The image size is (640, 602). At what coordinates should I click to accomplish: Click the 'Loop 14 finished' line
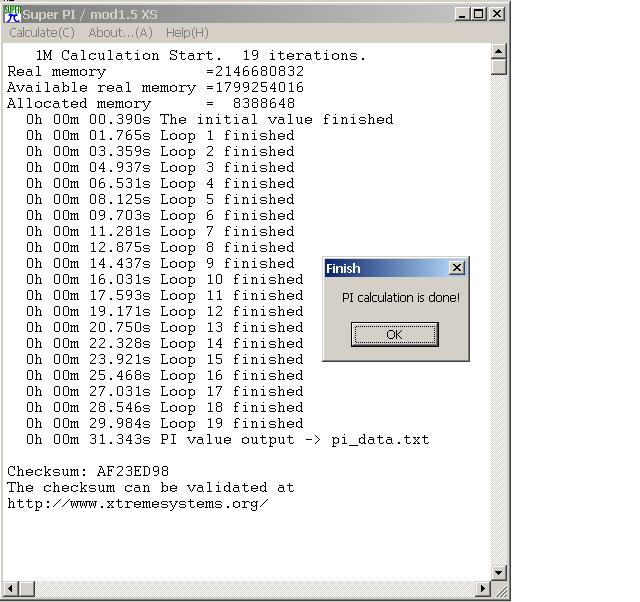164,343
